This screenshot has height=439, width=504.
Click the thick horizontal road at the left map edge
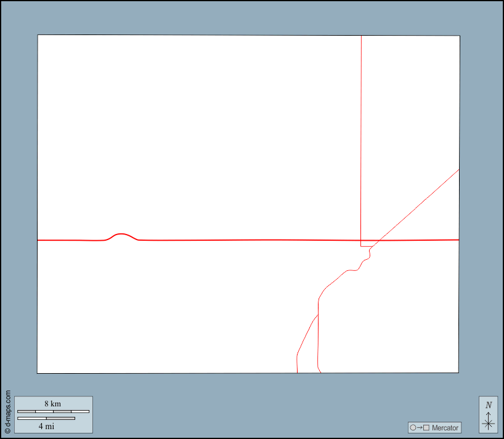pos(39,240)
